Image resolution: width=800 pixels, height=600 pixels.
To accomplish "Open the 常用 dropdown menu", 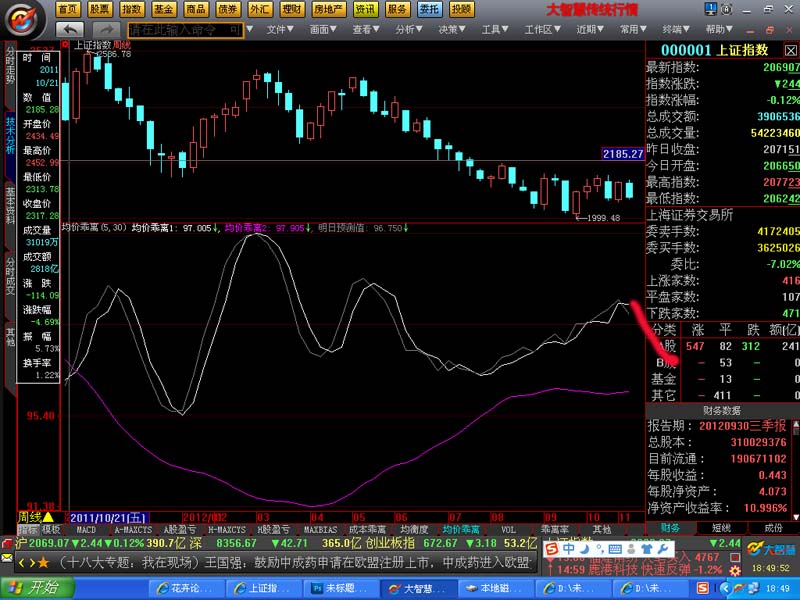I will [x=633, y=30].
